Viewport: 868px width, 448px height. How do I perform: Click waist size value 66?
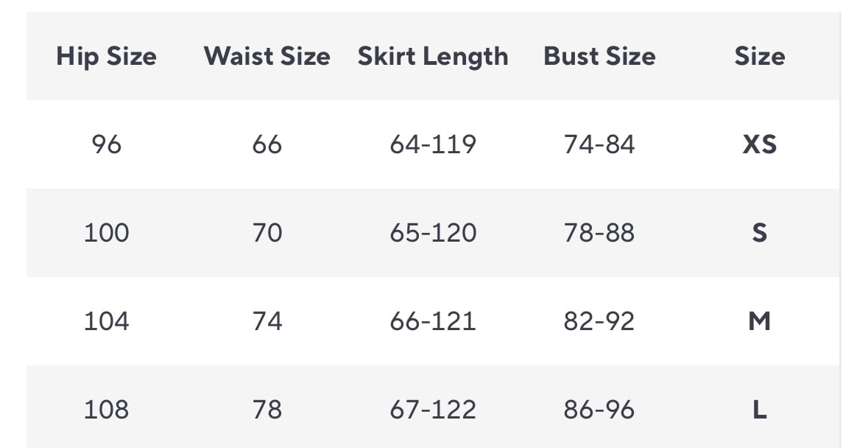click(267, 144)
